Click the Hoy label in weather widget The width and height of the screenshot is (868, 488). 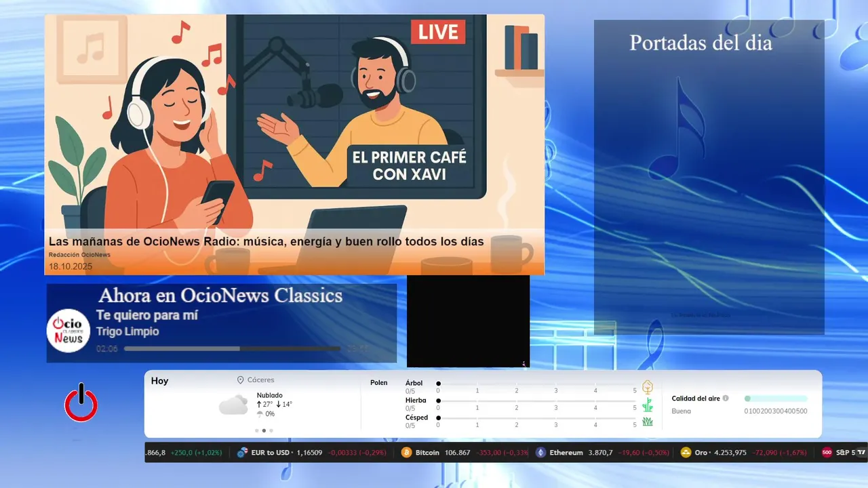click(159, 381)
